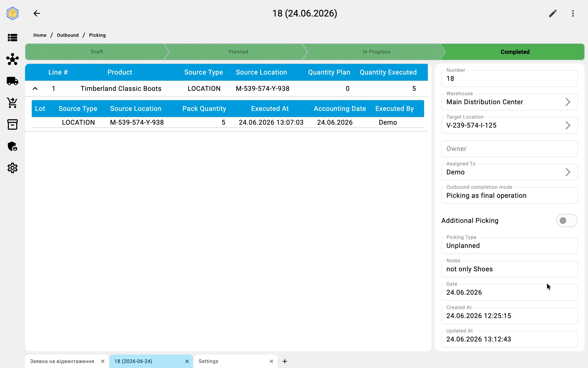Toggle the Additional Picking switch
Image resolution: width=588 pixels, height=368 pixels.
point(566,221)
